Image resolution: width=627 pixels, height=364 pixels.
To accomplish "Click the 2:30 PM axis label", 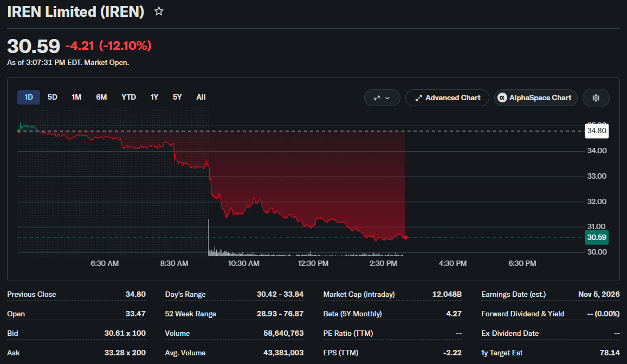I will pos(383,263).
